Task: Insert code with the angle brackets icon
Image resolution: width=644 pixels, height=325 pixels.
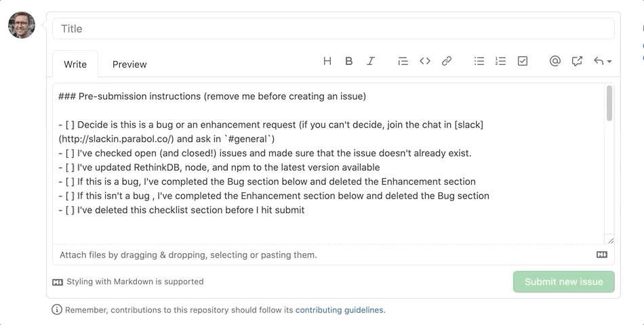Action: pyautogui.click(x=424, y=61)
